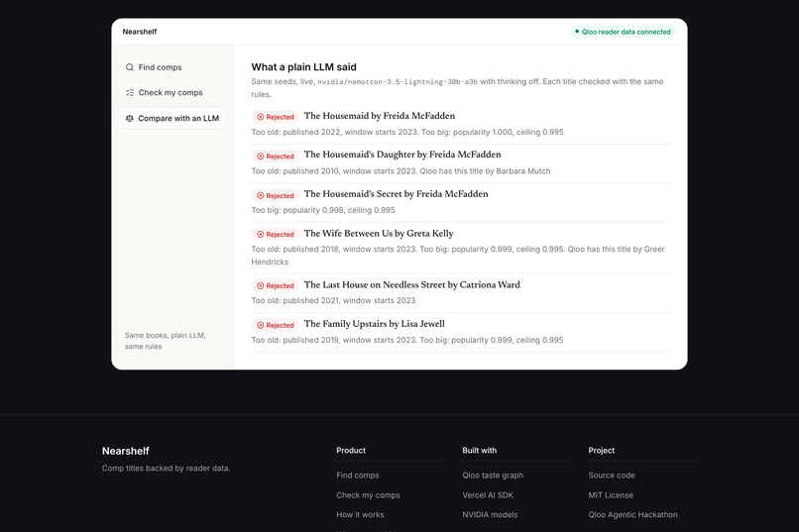This screenshot has width=799, height=532.
Task: Click the rejected X icon for Last House on Needless Street
Action: (261, 285)
